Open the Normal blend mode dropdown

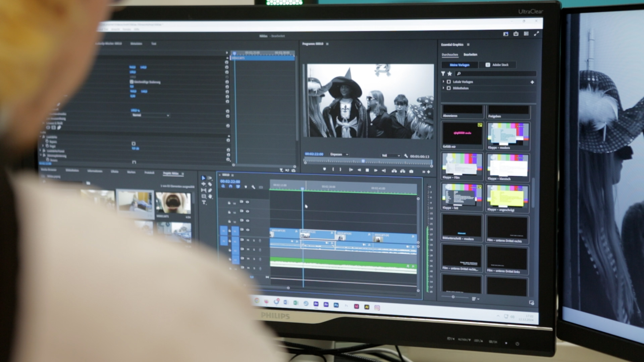pos(150,115)
